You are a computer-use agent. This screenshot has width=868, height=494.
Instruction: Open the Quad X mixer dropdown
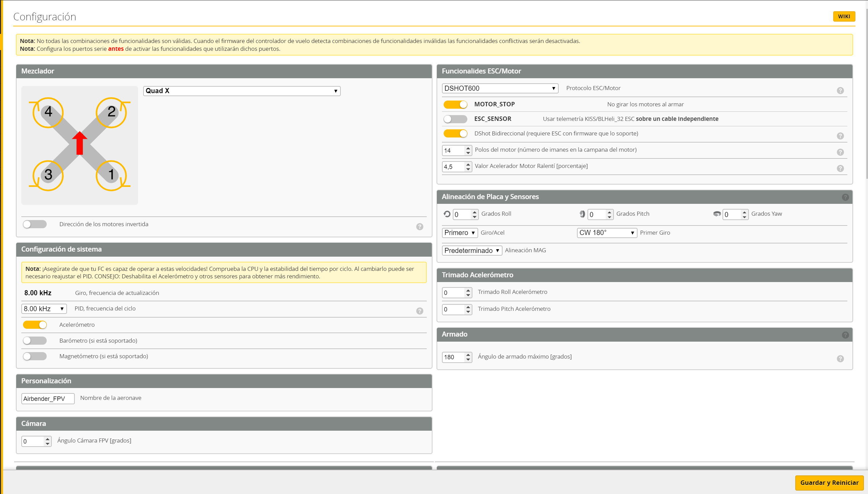[x=241, y=91]
